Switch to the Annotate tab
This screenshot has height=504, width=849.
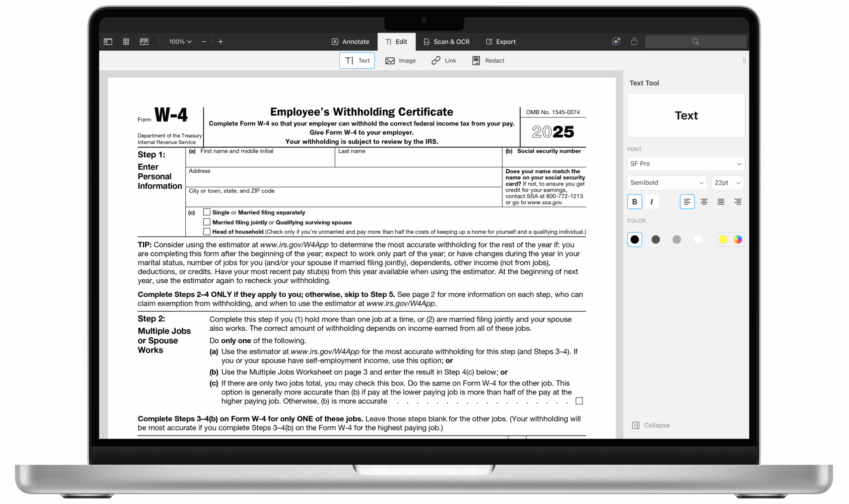tap(351, 41)
